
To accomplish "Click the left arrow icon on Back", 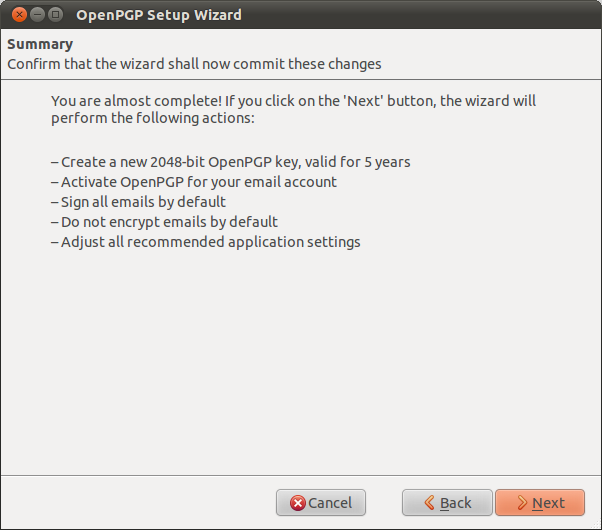I will click(429, 503).
